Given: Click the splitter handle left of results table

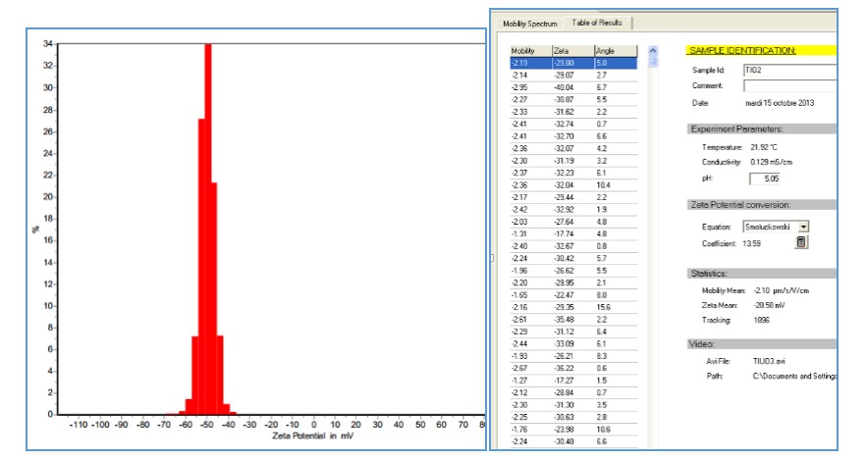Looking at the screenshot, I should (x=492, y=257).
